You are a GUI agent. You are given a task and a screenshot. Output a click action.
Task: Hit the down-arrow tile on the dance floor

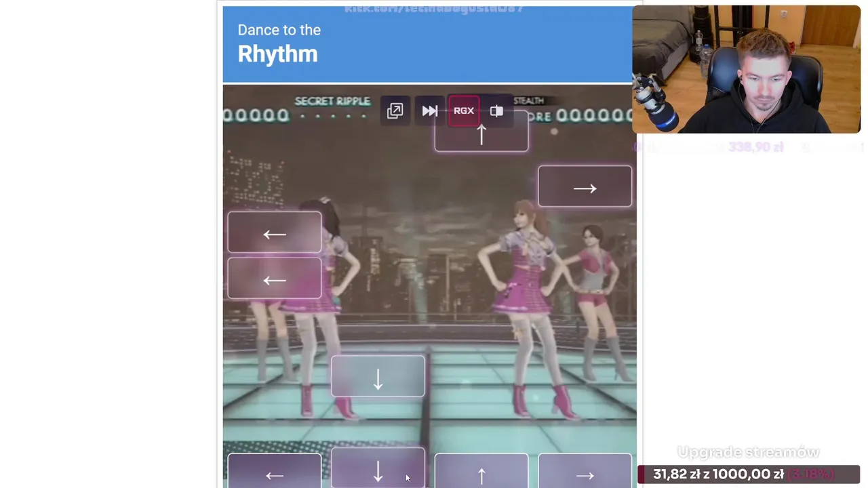[378, 376]
